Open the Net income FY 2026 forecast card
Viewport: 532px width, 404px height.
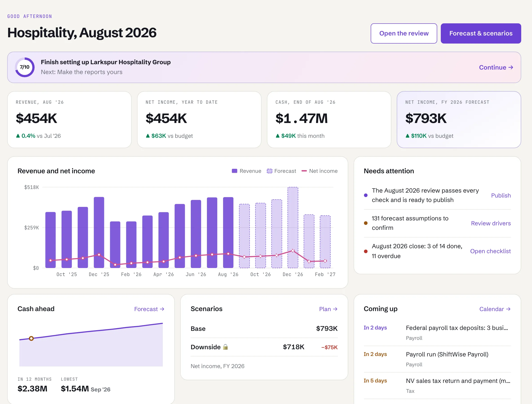[459, 119]
